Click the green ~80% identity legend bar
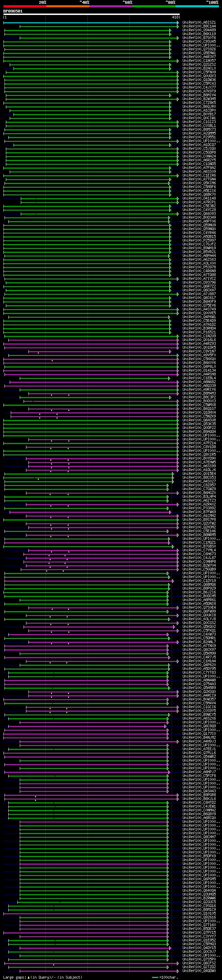The width and height of the screenshot is (222, 980). pyautogui.click(x=154, y=6)
